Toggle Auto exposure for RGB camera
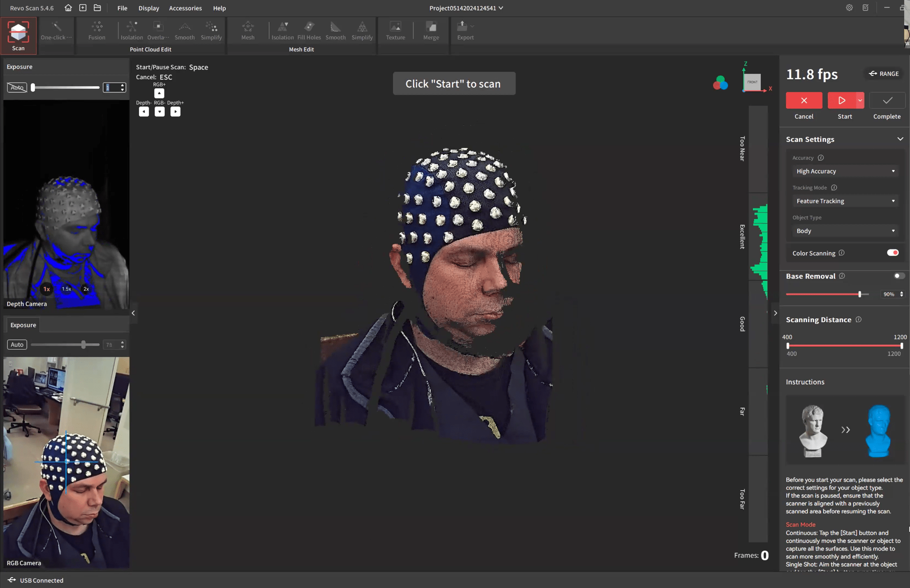The width and height of the screenshot is (910, 588). [17, 344]
